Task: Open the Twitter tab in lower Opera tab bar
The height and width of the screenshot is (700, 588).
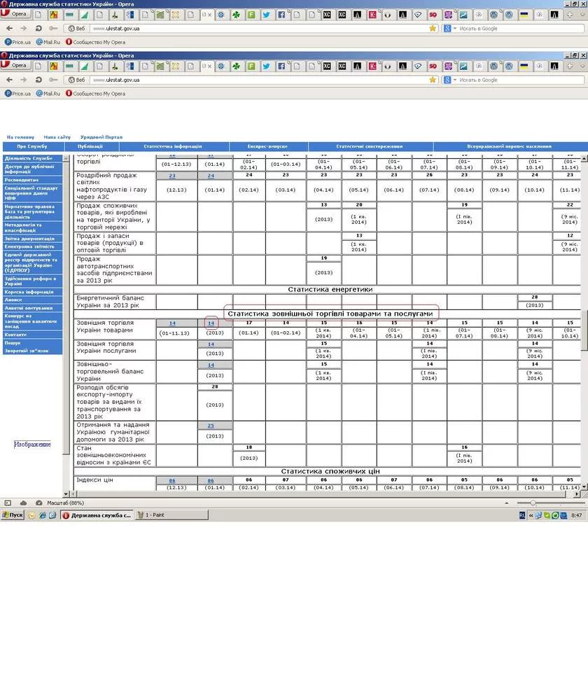Action: coord(266,66)
